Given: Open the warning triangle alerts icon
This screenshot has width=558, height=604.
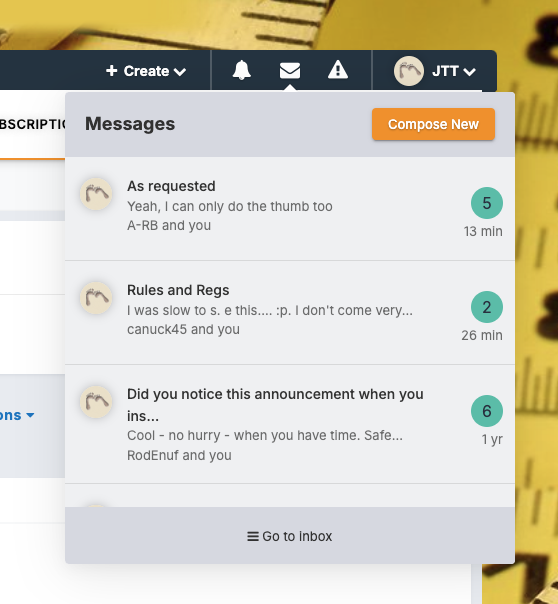Looking at the screenshot, I should click(338, 70).
